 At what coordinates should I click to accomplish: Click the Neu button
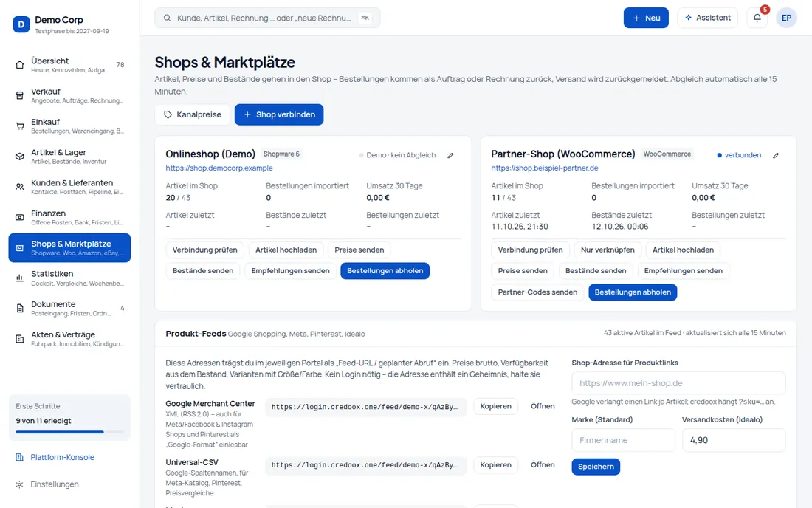[x=646, y=18]
